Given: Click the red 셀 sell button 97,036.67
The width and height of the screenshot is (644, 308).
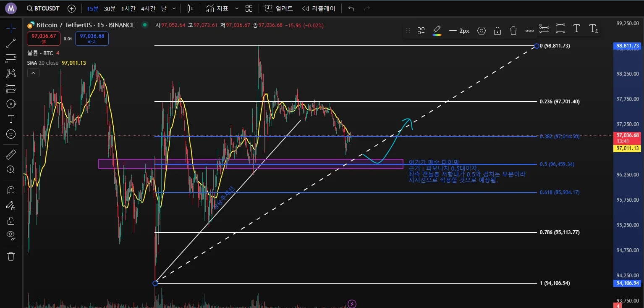Looking at the screenshot, I should point(43,39).
